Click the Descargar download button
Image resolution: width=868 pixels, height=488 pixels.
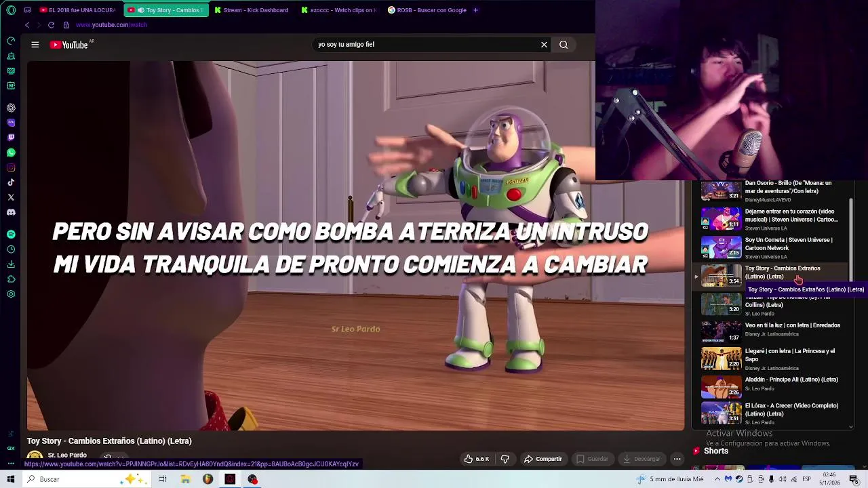(x=642, y=459)
